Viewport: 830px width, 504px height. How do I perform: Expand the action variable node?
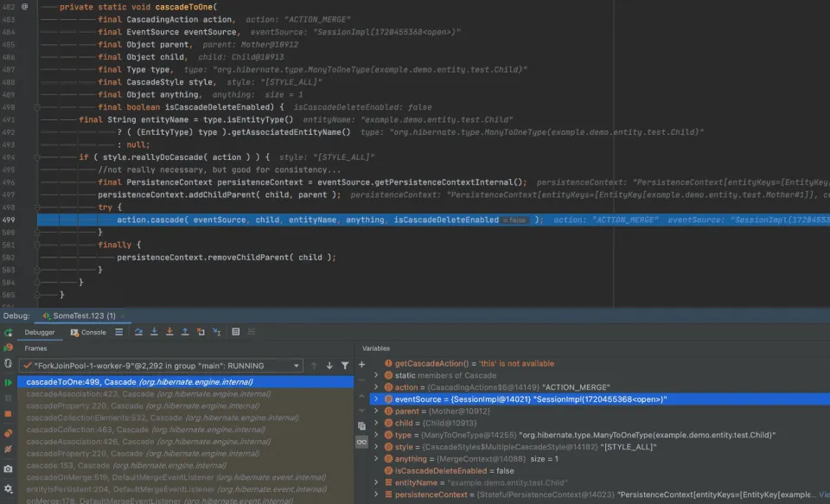(376, 387)
